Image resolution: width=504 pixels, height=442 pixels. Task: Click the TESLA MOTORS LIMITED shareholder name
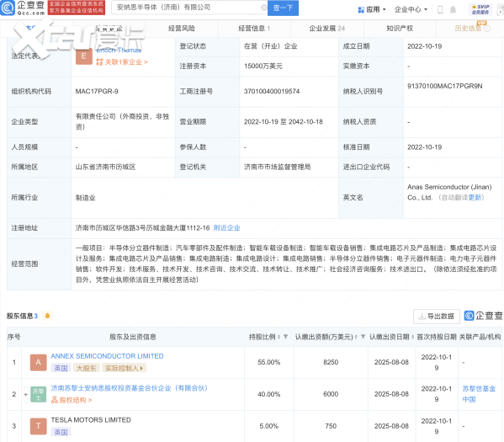click(91, 420)
